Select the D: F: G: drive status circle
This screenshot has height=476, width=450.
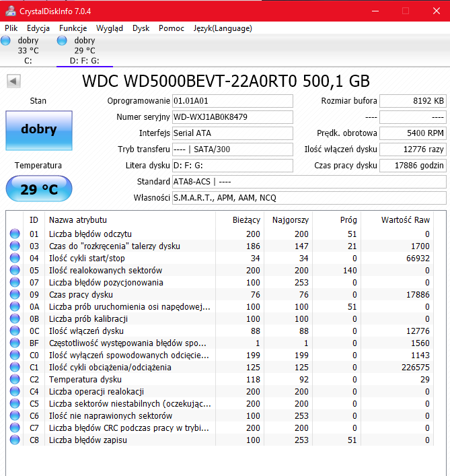(62, 40)
